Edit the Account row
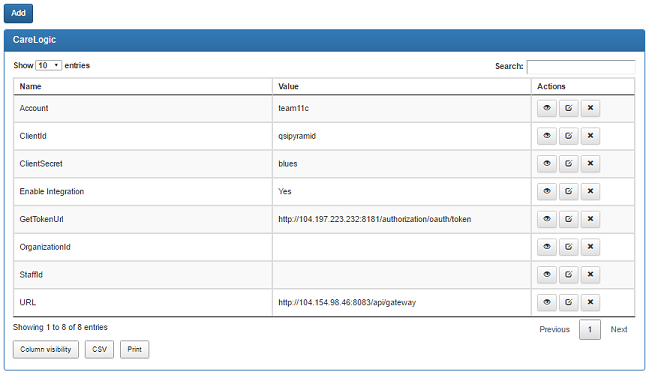Image resolution: width=649 pixels, height=372 pixels. point(569,108)
